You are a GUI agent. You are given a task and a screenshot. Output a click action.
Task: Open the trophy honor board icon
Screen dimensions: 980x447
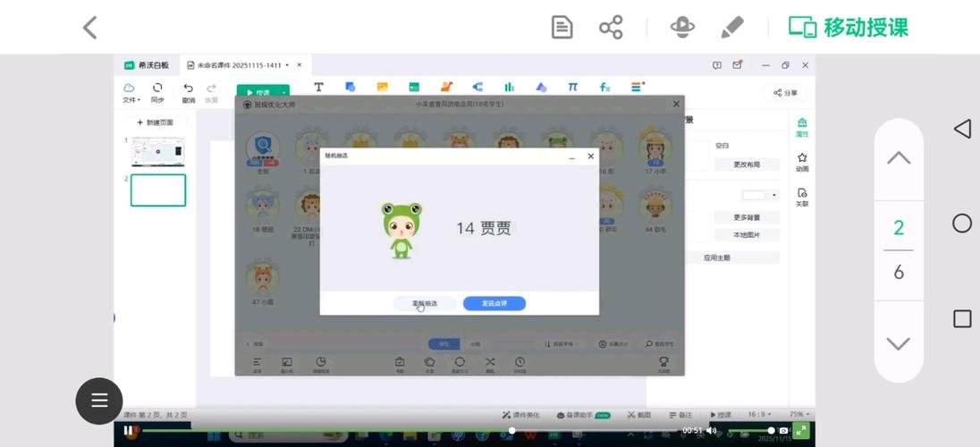[x=663, y=364]
